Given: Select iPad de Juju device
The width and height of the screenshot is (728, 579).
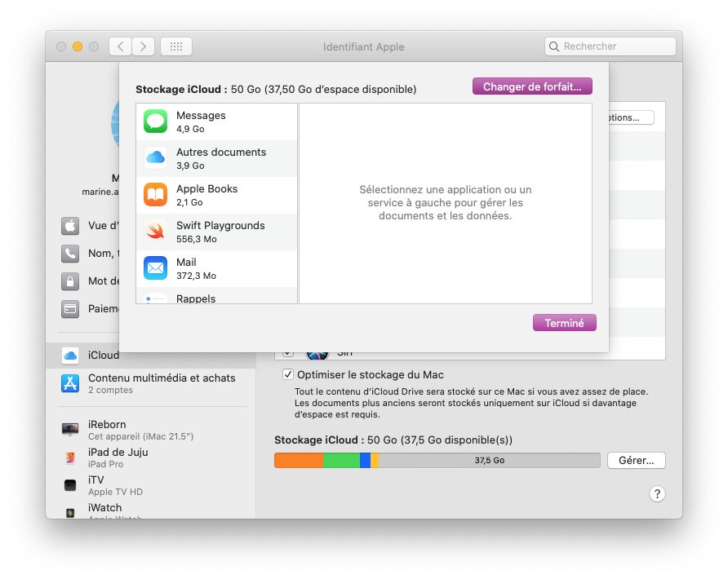Looking at the screenshot, I should pos(118,457).
